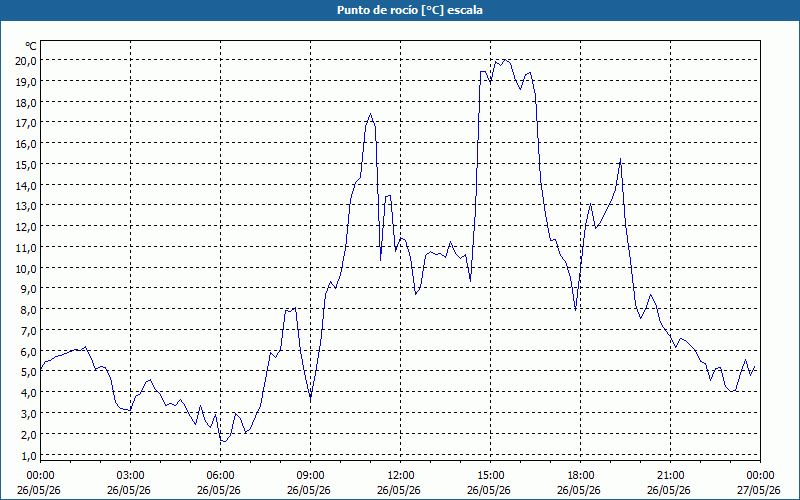Viewport: 800px width, 500px height.
Task: Click the 17,0 axis label
Action: [26, 123]
